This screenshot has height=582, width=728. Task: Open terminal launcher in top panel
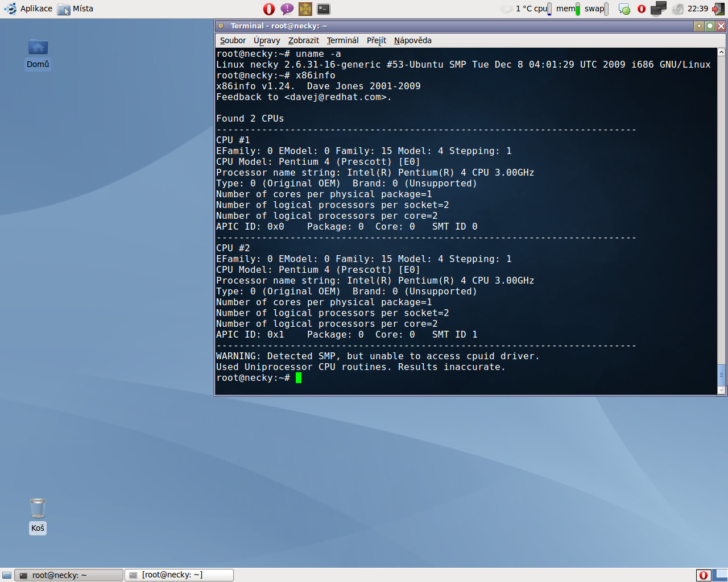pyautogui.click(x=324, y=9)
